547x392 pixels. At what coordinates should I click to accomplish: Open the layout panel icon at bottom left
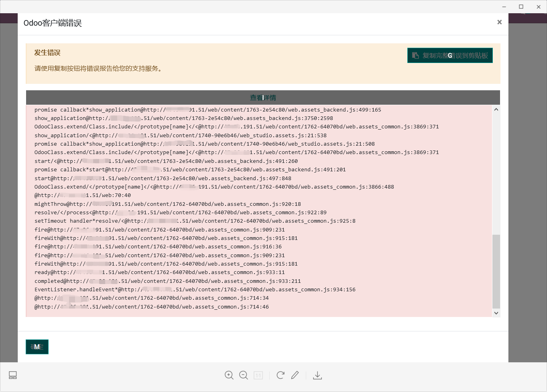pos(12,375)
